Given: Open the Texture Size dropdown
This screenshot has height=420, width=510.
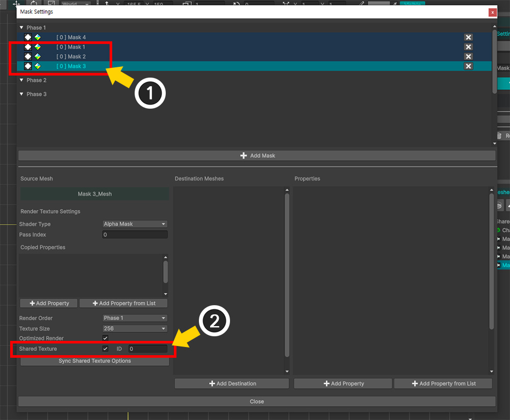Looking at the screenshot, I should point(135,329).
